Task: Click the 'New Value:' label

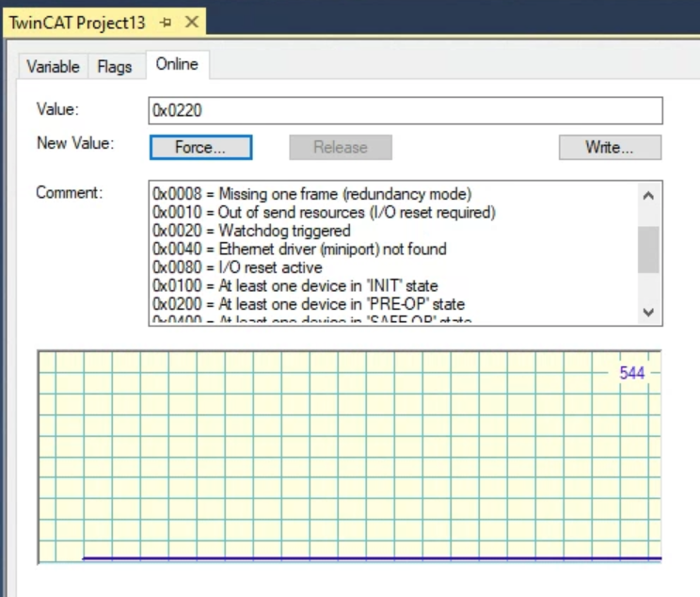Action: (75, 143)
